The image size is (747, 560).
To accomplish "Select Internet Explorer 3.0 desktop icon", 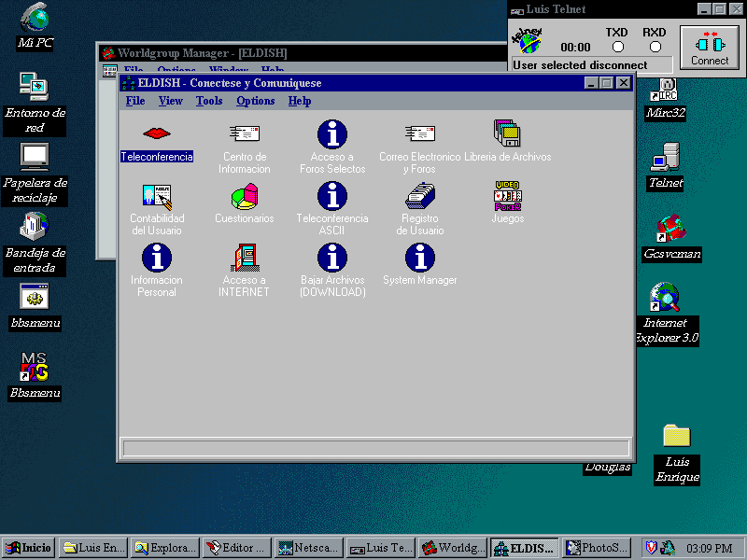I will pyautogui.click(x=664, y=296).
